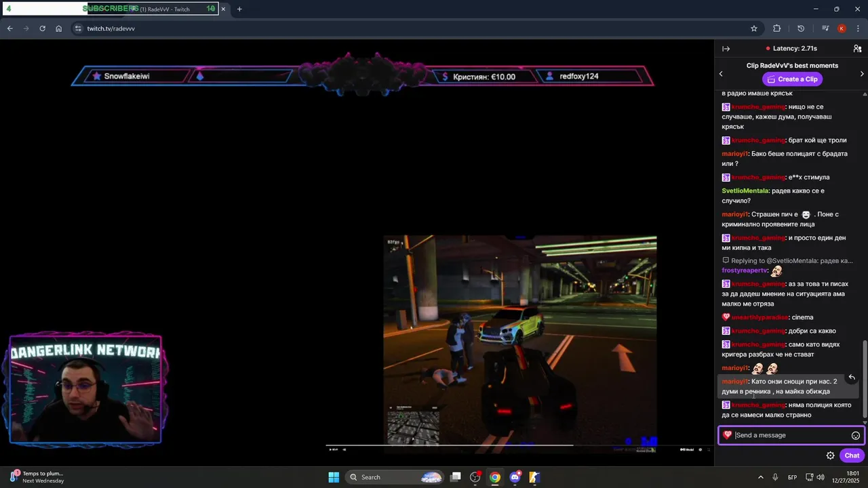868x488 pixels.
Task: Open Discord from the taskbar
Action: [515, 477]
